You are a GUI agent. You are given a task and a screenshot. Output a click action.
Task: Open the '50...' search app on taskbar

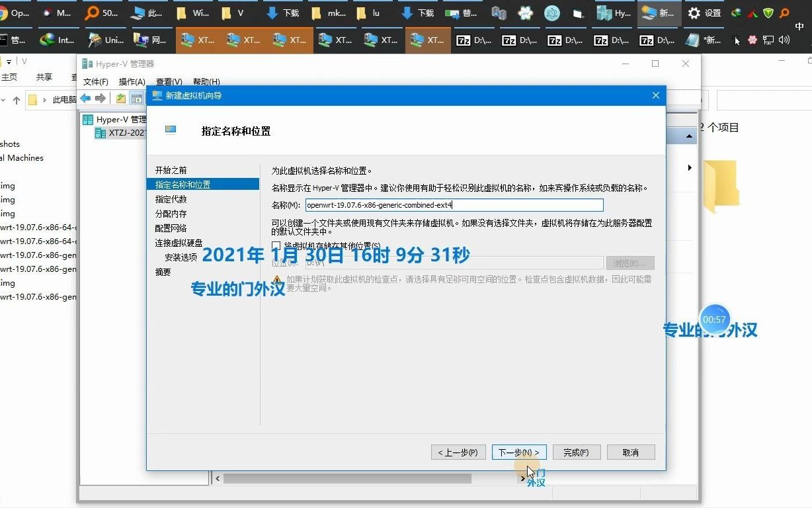click(102, 13)
